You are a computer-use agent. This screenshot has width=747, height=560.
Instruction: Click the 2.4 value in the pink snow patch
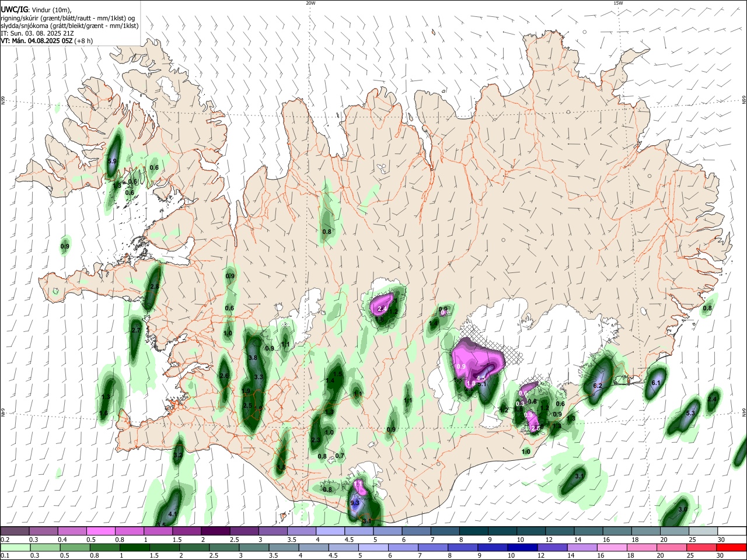click(383, 309)
